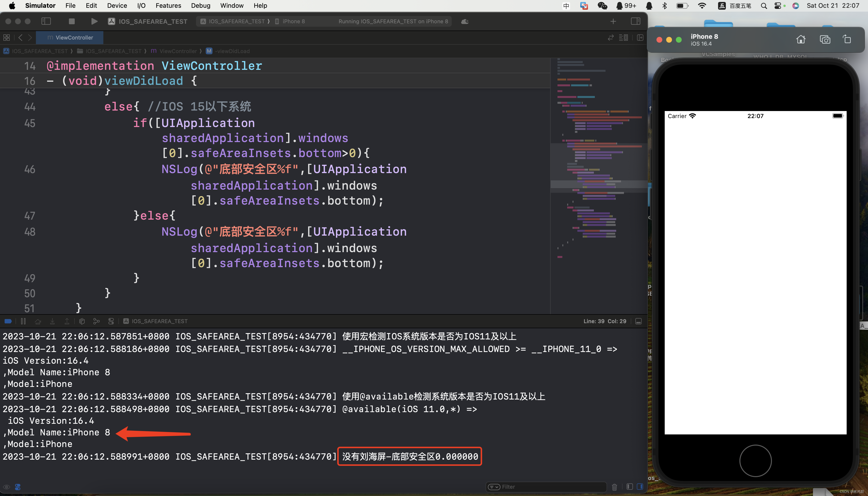This screenshot has height=496, width=868.
Task: Go back in editor history
Action: (x=20, y=38)
